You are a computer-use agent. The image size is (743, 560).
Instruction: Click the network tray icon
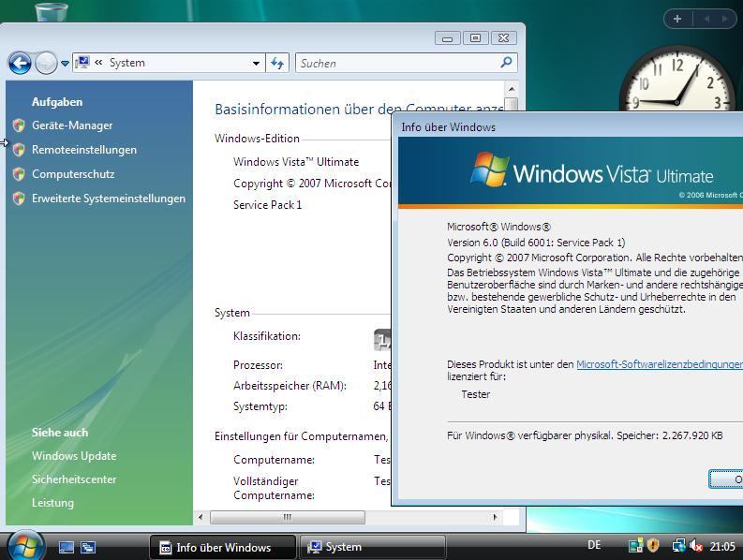(678, 546)
